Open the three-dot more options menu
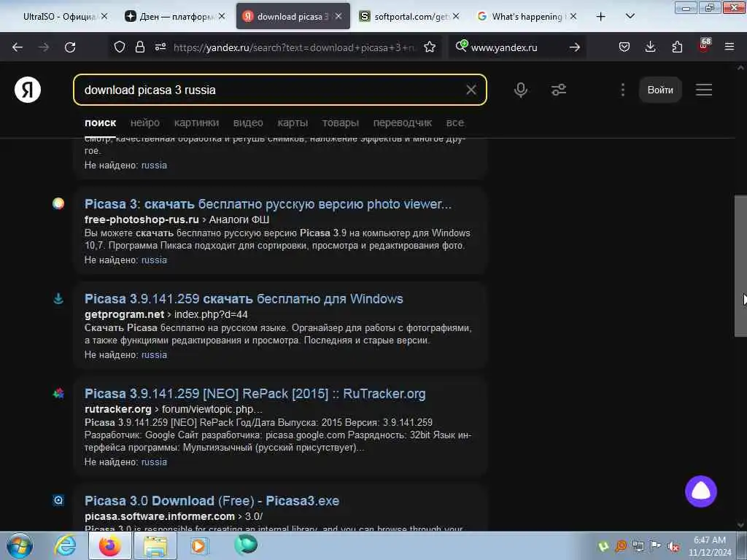 (623, 90)
